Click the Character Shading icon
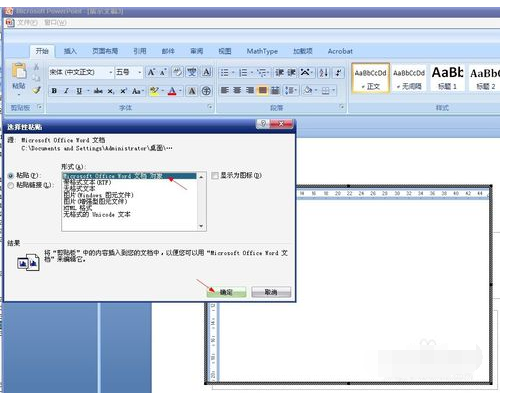Viewport: 523px width, 393px height. point(192,91)
